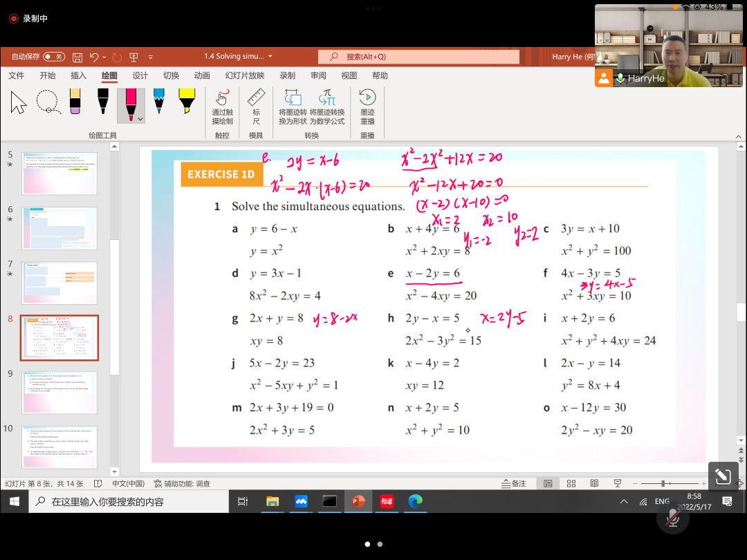Switch to Reading view icon
Image resolution: width=747 pixels, height=560 pixels.
pyautogui.click(x=594, y=484)
